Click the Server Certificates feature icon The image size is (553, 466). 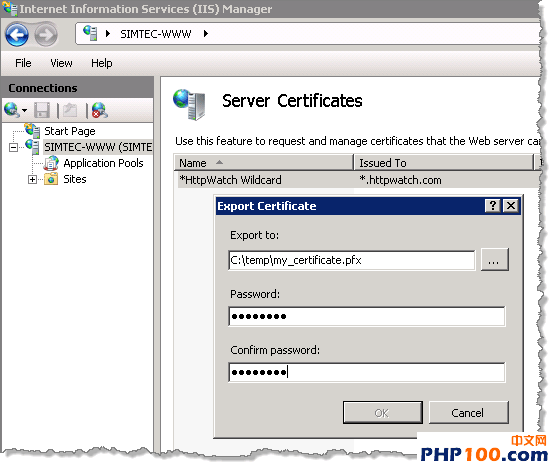click(189, 104)
